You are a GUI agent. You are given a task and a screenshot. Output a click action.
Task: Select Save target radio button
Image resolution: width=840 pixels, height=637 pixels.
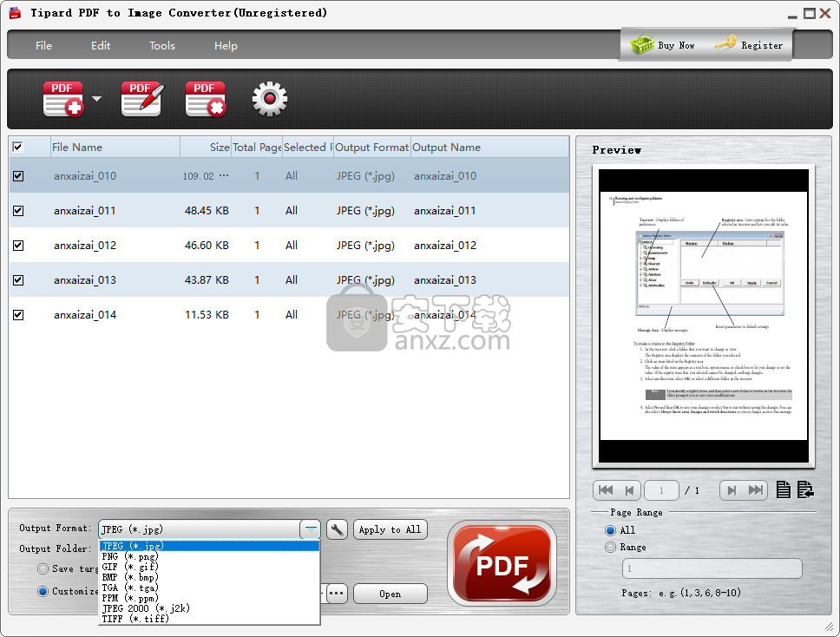[x=43, y=569]
